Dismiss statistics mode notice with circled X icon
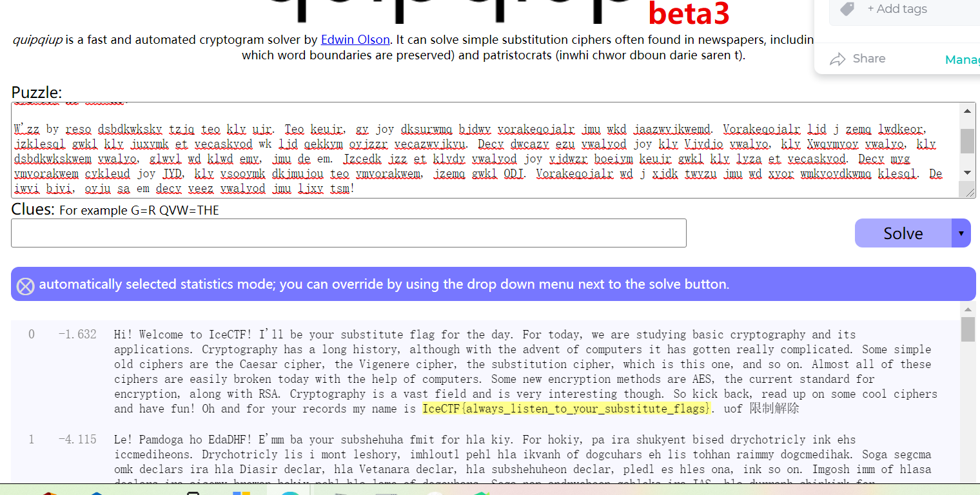Image resolution: width=980 pixels, height=495 pixels. [25, 286]
